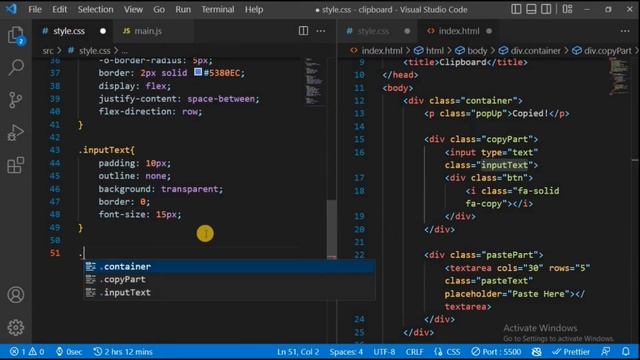Open the Help menu

(x=253, y=9)
